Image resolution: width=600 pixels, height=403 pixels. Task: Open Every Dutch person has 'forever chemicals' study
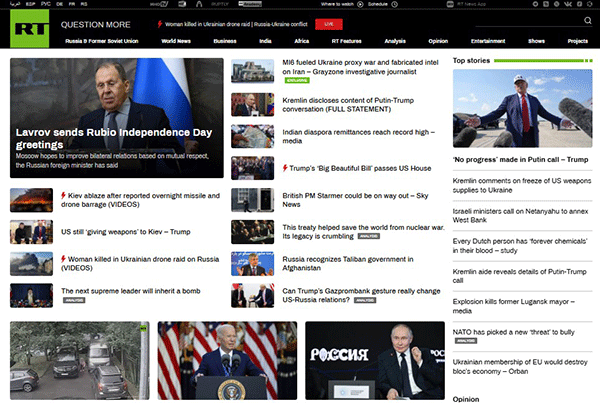[520, 246]
